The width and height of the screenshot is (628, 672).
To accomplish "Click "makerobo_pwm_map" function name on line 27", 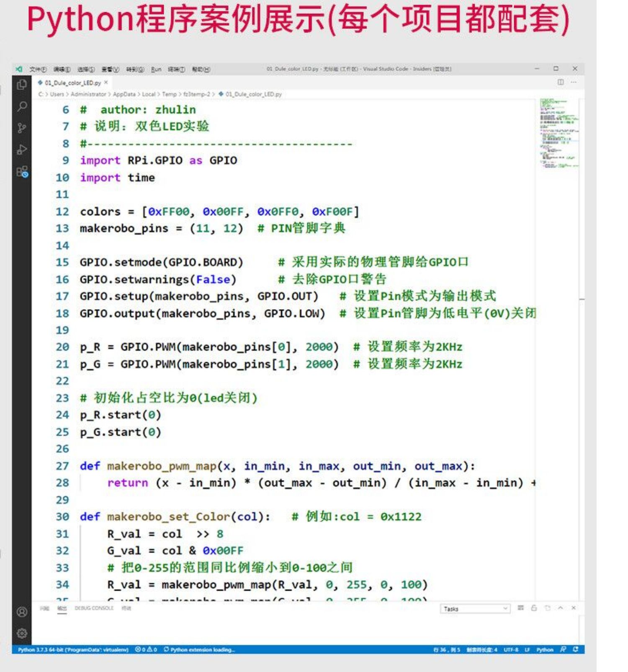I will coord(162,466).
